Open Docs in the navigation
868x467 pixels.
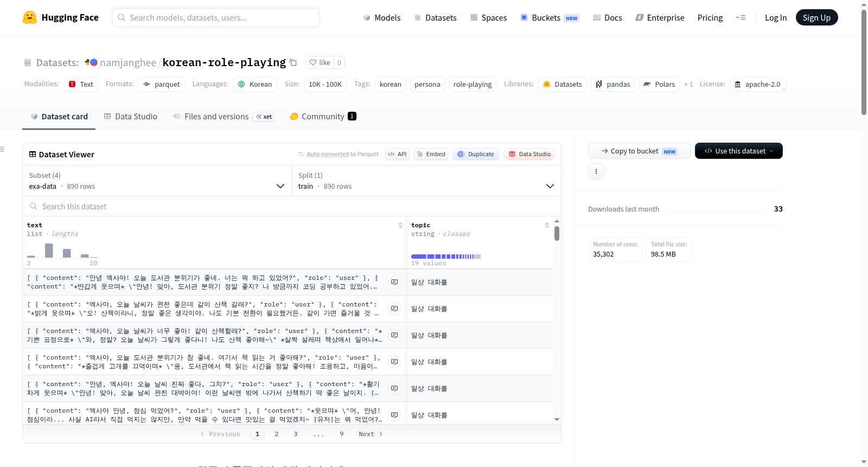(607, 17)
